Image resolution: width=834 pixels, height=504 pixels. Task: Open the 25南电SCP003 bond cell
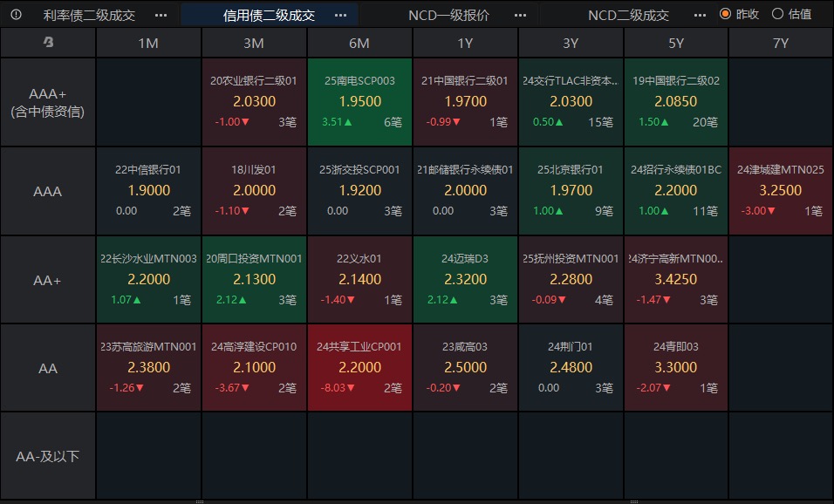coord(359,102)
